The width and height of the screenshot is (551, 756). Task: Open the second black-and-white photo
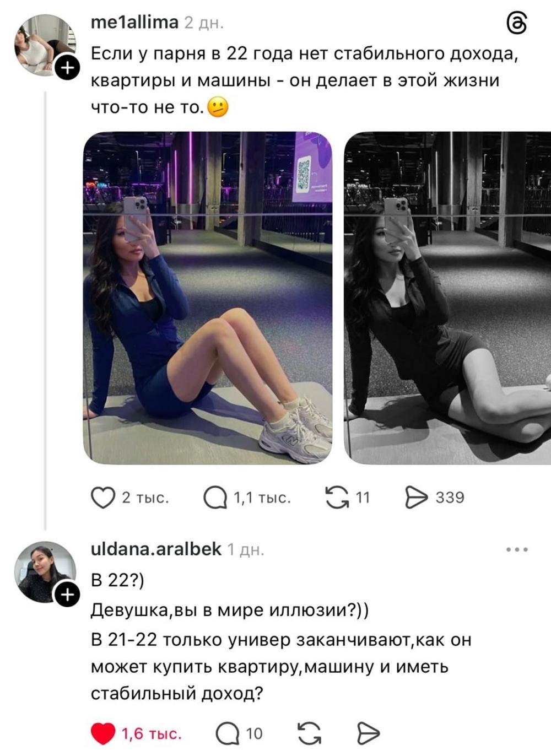447,298
